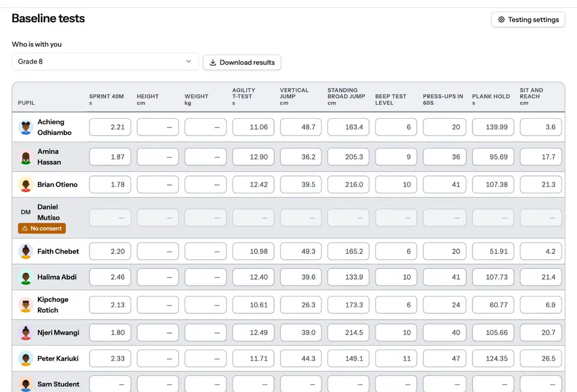Image resolution: width=577 pixels, height=392 pixels.
Task: Select Achieng Odhiambo's avatar
Action: 26,127
